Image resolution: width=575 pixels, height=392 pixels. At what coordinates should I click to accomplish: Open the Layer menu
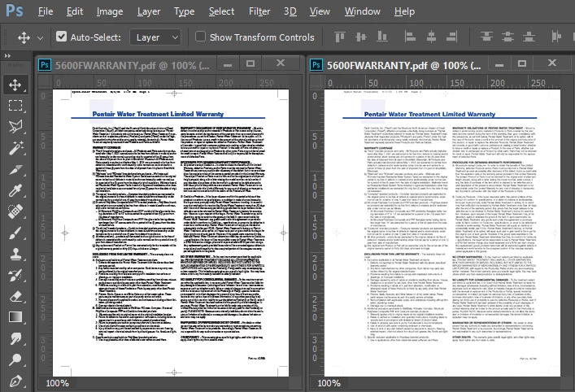click(x=149, y=11)
